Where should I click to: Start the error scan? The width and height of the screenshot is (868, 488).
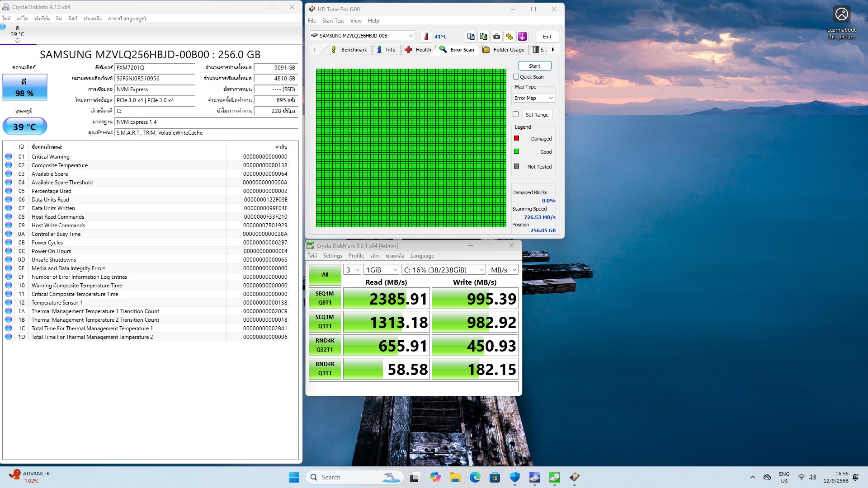click(534, 66)
